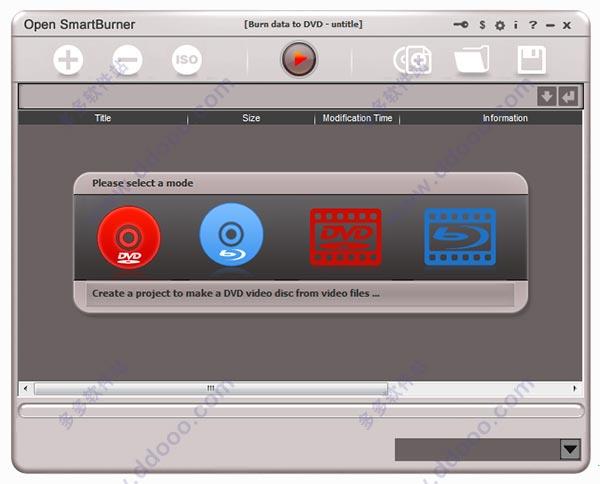Click the Add files plus icon
This screenshot has width=600, height=484.
(x=68, y=60)
